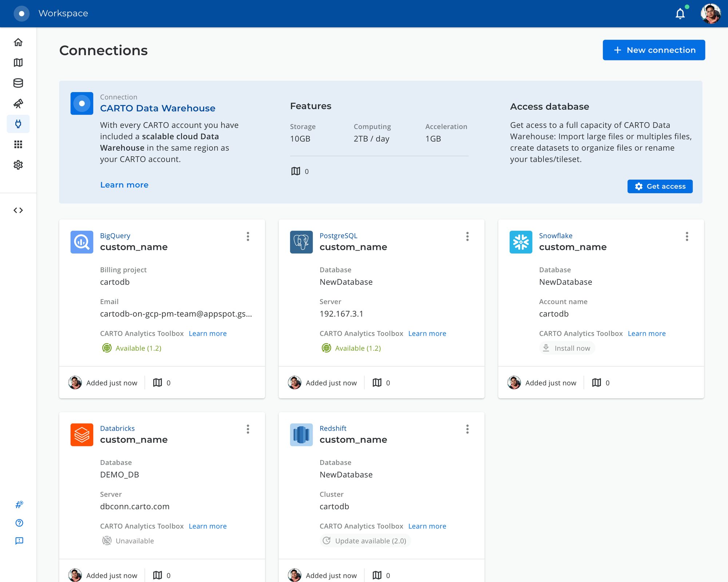
Task: Open the Data Explorer database icon
Action: pos(18,83)
